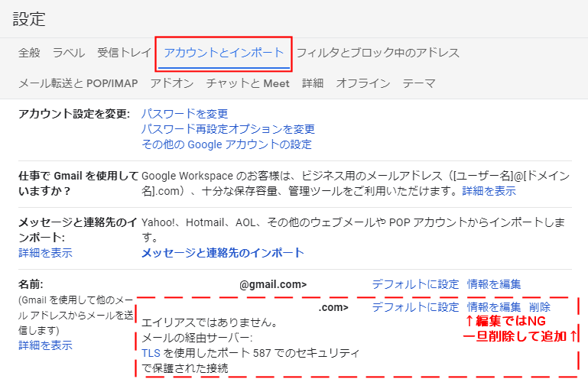This screenshot has height=379, width=588.
Task: Click 詳細を表示 under メッセージと連絡先のインポート label
Action: pos(45,253)
